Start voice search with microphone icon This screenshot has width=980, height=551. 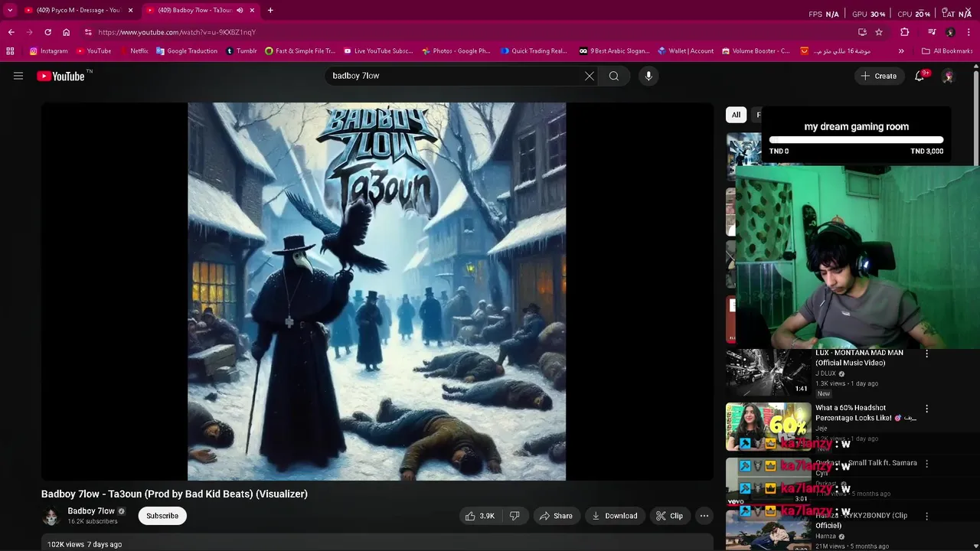(x=648, y=76)
